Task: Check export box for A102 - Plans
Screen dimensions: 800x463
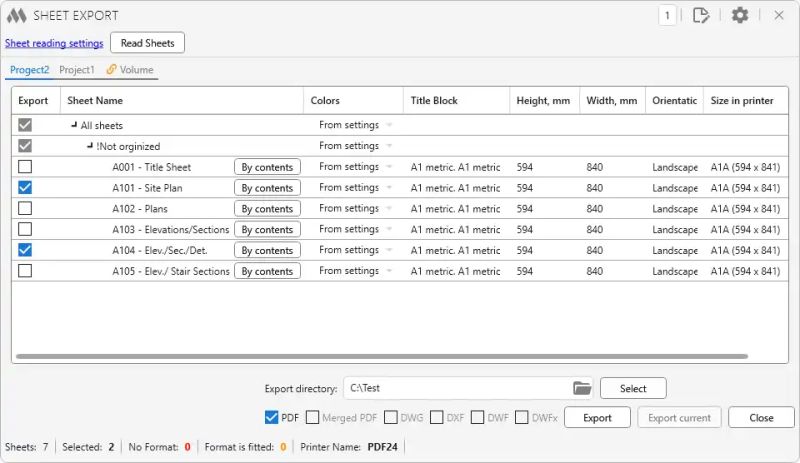Action: [x=24, y=209]
